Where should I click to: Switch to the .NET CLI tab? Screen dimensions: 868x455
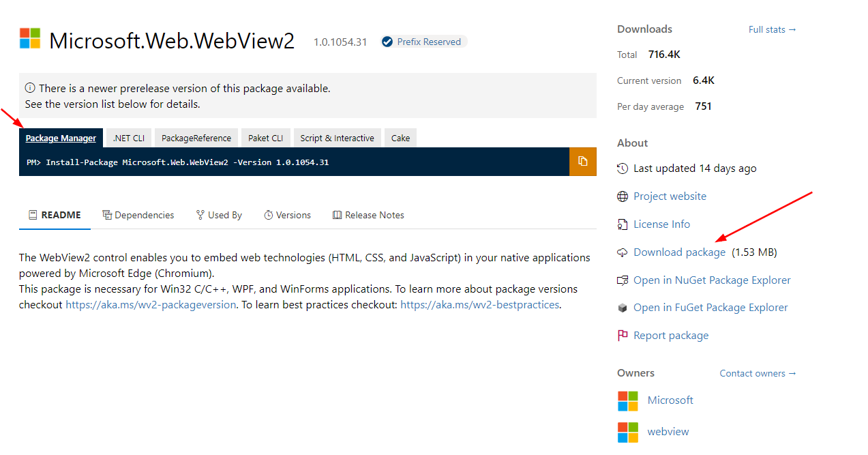[128, 137]
